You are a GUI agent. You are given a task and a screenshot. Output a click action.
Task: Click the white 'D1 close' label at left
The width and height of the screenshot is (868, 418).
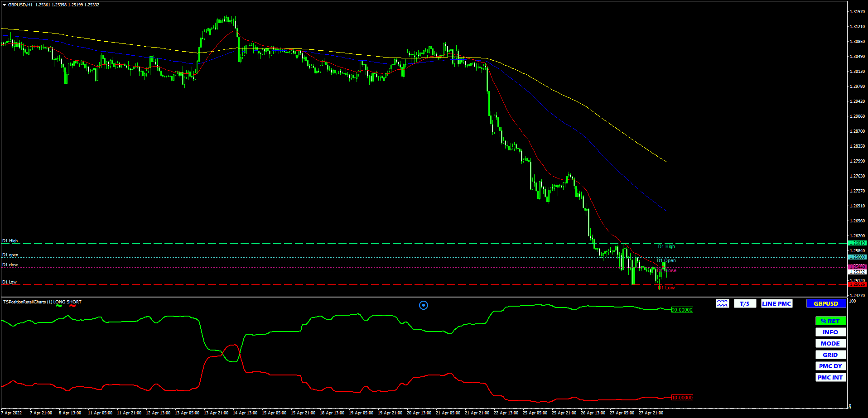(10, 265)
